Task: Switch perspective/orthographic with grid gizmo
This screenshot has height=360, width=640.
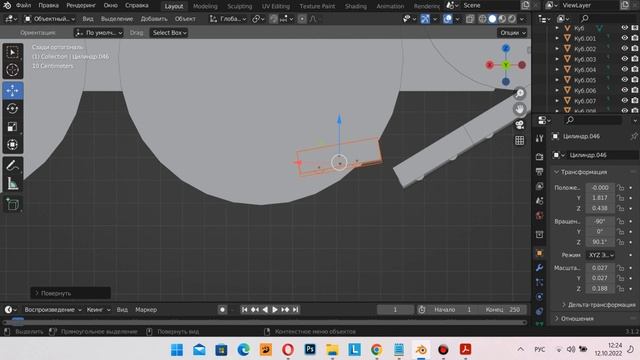Action: coord(519,140)
